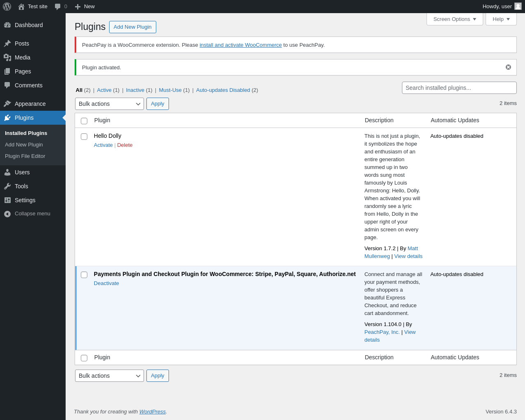Click the Plugins plug icon
The image size is (525, 420).
(x=7, y=118)
